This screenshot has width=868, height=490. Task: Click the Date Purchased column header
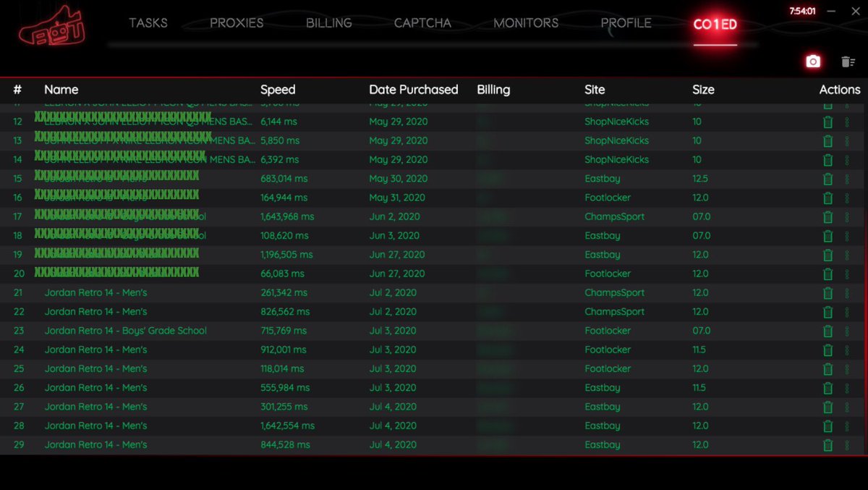pyautogui.click(x=414, y=90)
